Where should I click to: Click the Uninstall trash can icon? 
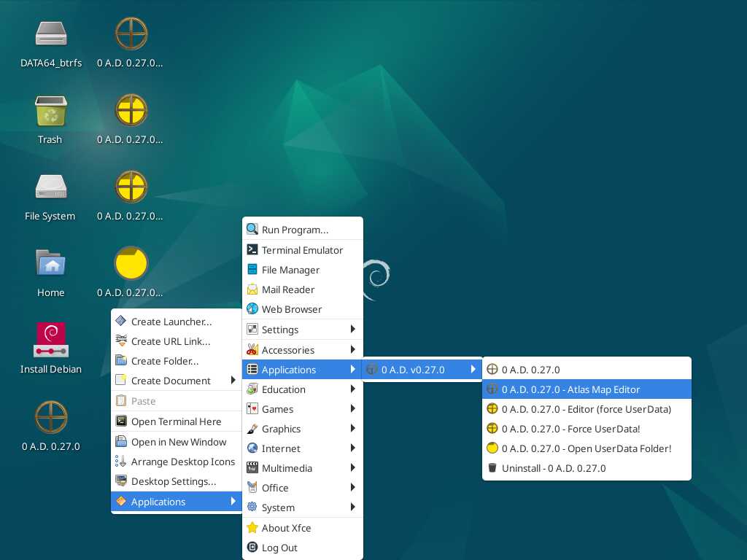pos(492,467)
